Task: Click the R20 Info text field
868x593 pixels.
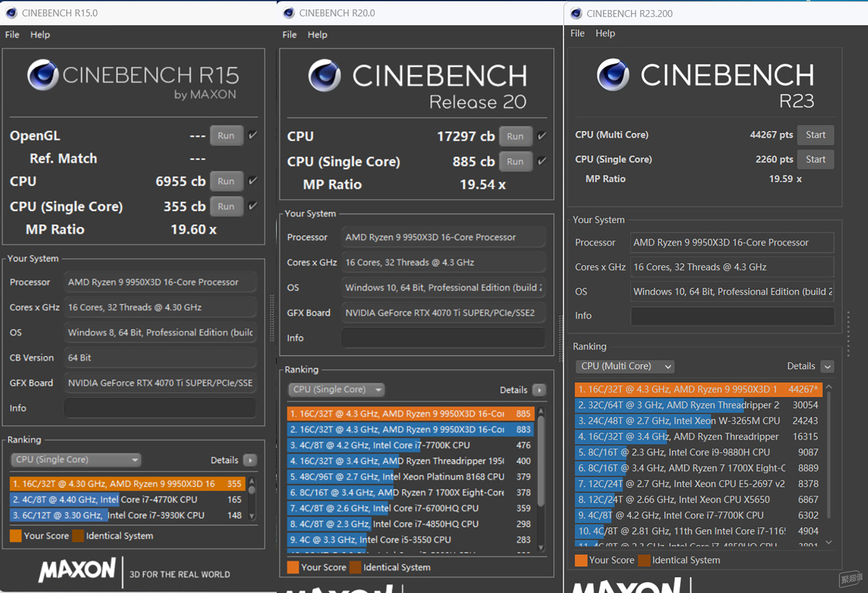Action: click(x=443, y=338)
